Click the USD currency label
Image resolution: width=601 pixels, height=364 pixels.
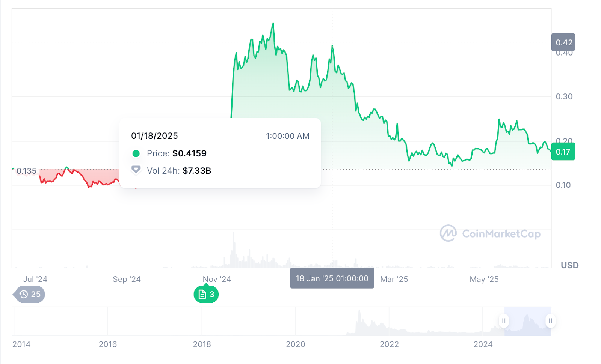pos(569,265)
